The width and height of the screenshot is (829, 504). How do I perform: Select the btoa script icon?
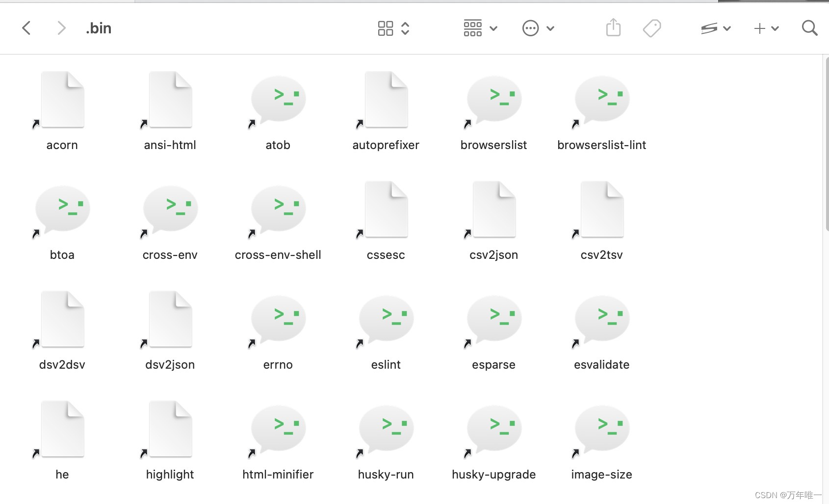(x=62, y=209)
